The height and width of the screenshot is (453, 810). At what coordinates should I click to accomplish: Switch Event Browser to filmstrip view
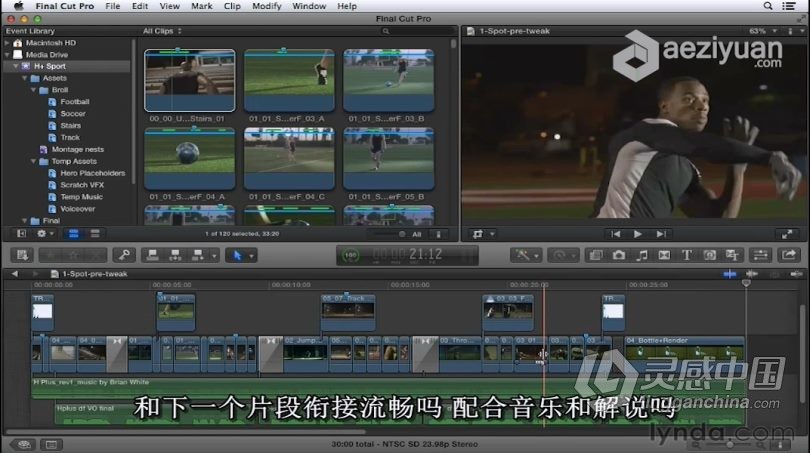(74, 233)
